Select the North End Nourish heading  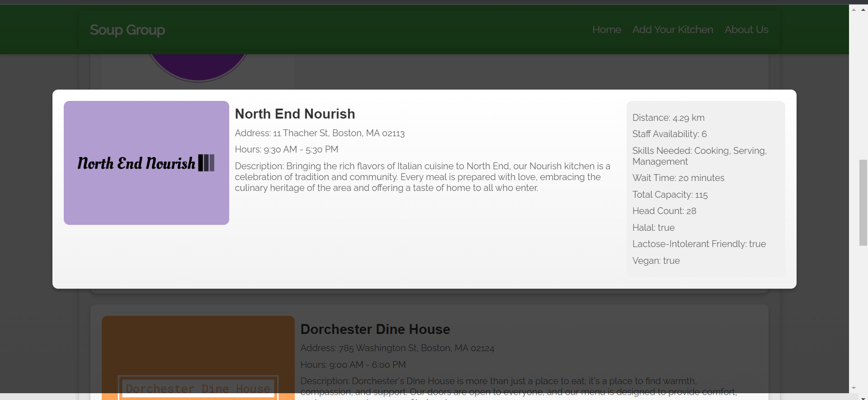pos(295,114)
